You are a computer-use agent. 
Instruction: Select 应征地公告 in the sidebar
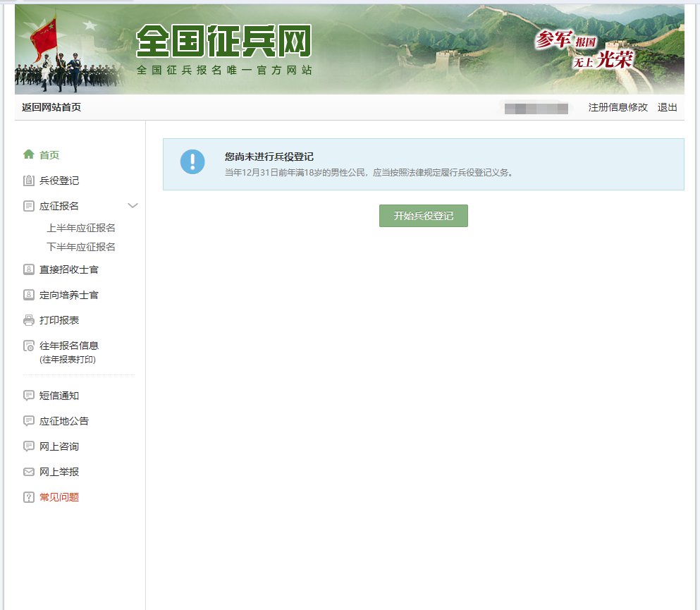64,421
